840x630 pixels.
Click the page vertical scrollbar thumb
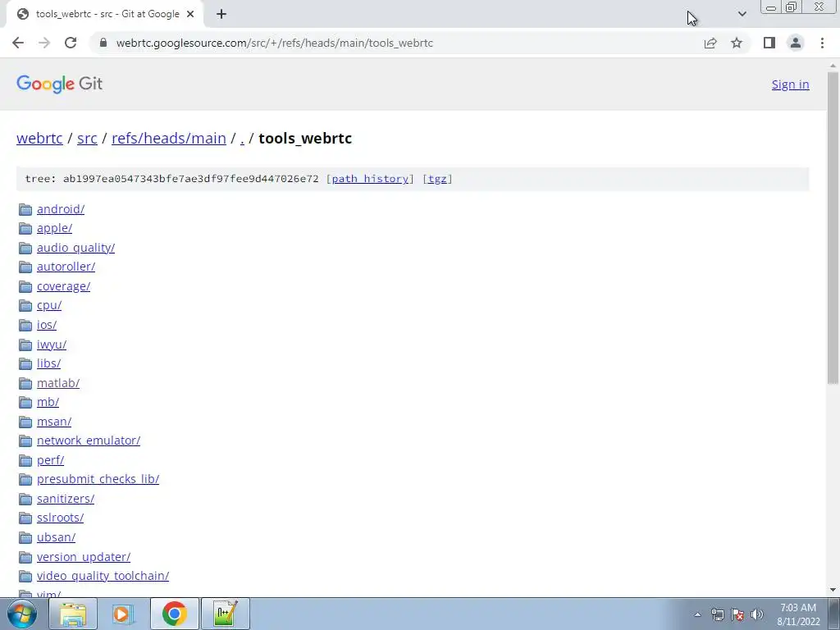click(833, 228)
